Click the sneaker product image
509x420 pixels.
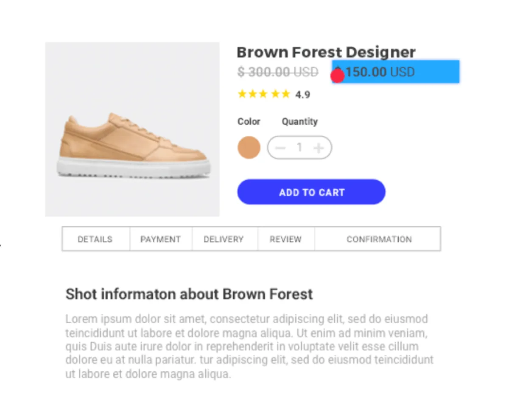click(132, 129)
